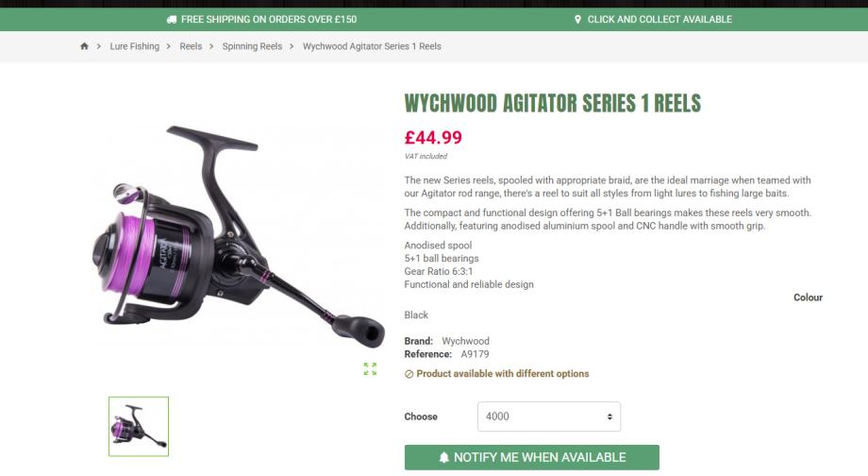Viewport: 868px width, 476px height.
Task: Expand the product image fullscreen icon
Action: (x=370, y=369)
